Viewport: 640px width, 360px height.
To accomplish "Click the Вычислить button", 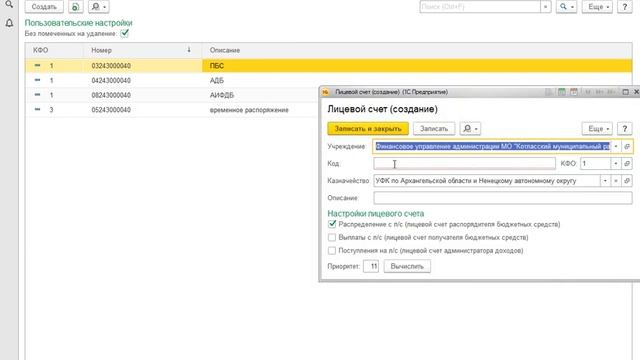I will pyautogui.click(x=407, y=266).
